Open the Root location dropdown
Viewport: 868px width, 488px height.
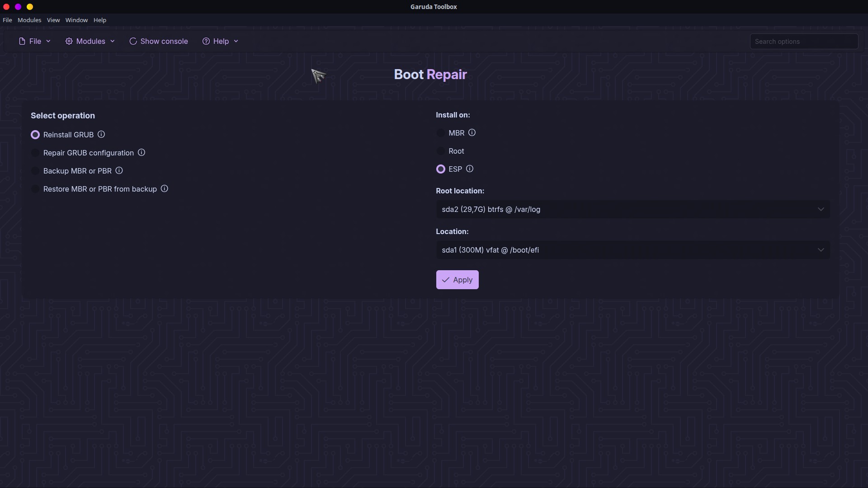click(633, 209)
